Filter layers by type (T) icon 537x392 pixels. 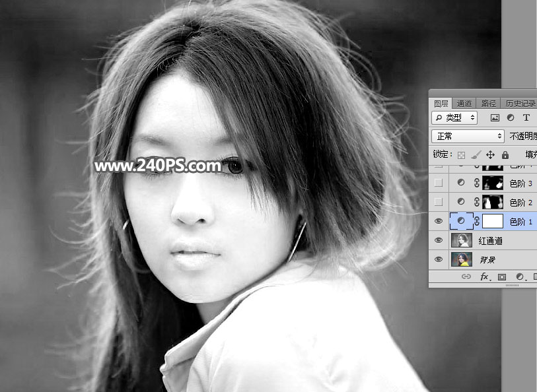coord(526,117)
